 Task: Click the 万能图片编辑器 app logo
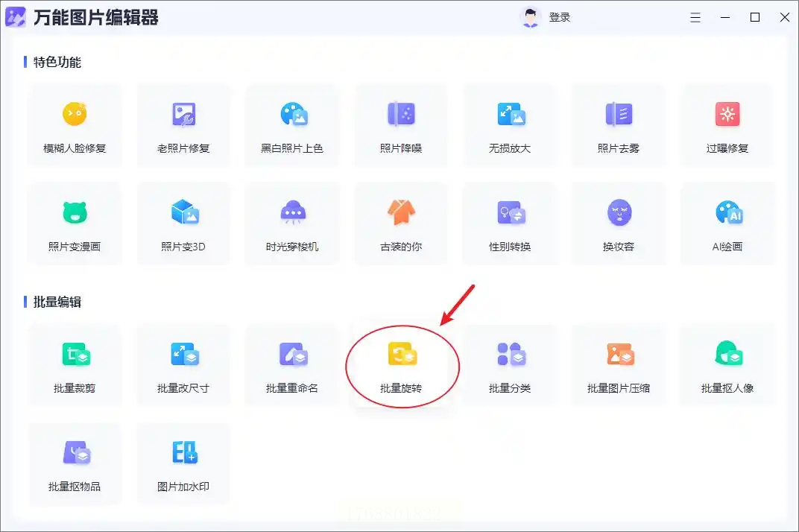pos(16,17)
